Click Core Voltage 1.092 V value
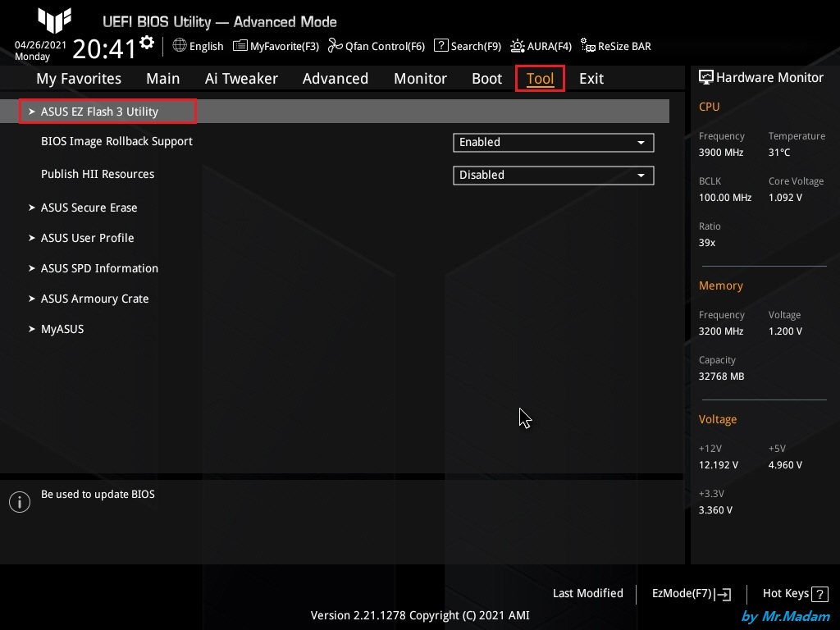This screenshot has width=840, height=630. tap(785, 197)
